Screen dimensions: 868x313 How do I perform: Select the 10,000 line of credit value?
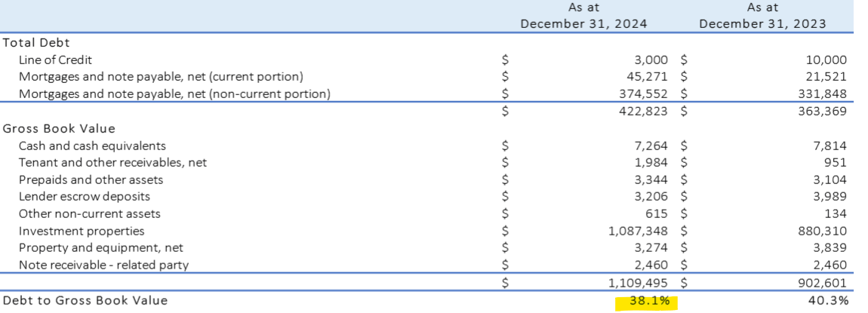click(x=826, y=60)
